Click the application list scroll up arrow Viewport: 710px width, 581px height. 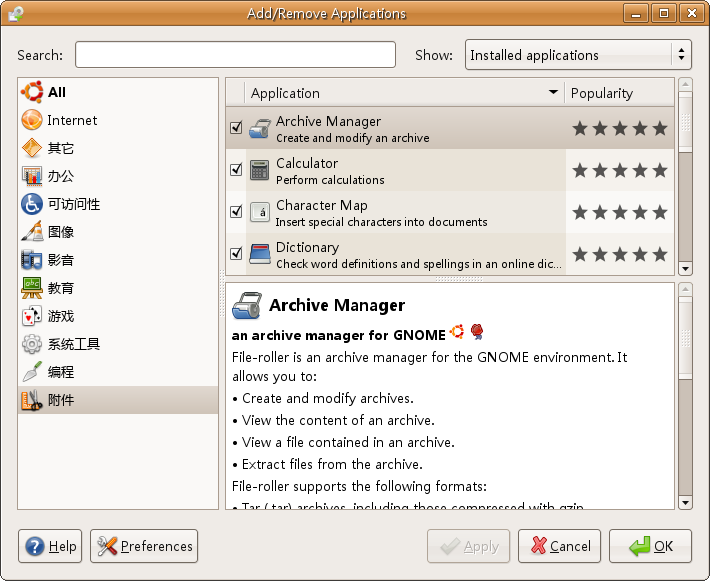(x=685, y=84)
